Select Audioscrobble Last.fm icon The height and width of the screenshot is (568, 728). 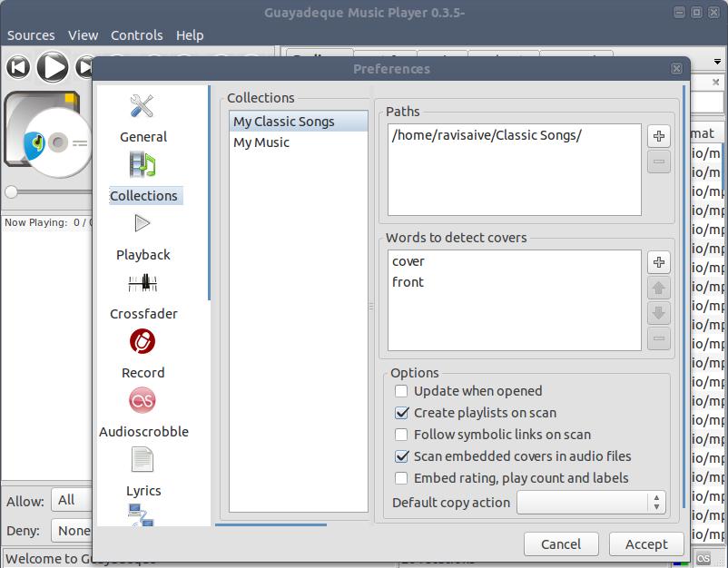point(143,400)
